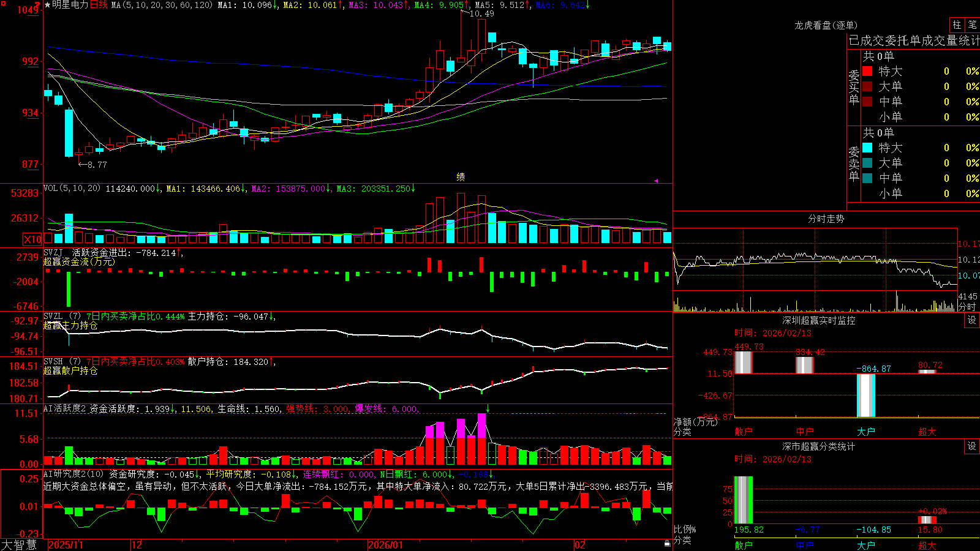Click the red 特大 buy order swatch
The width and height of the screenshot is (980, 551).
tap(867, 71)
